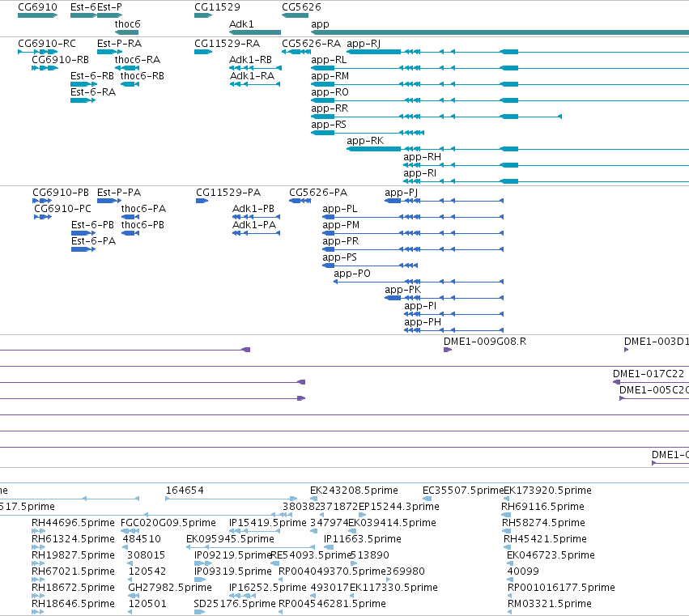Click the Adk1 gene label
This screenshot has height=616, width=689.
(241, 24)
